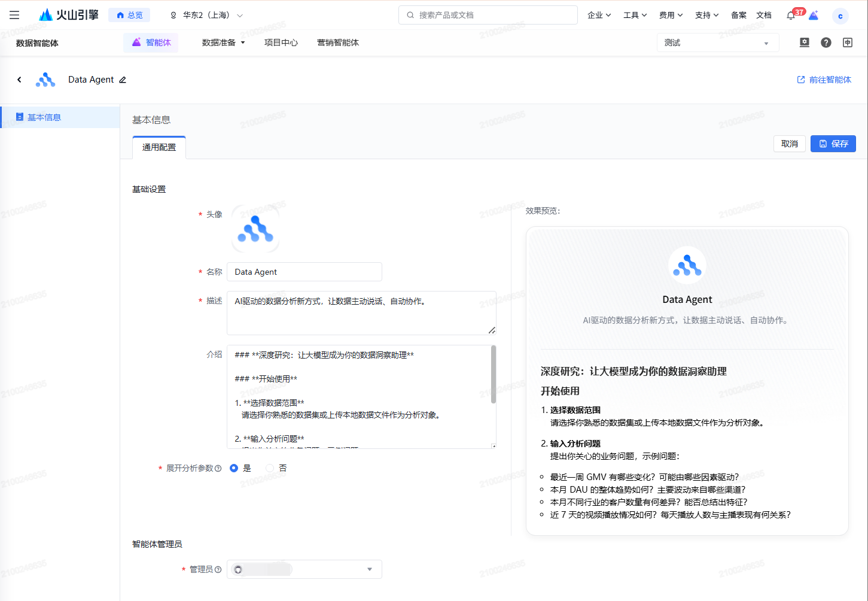Viewport: 868px width, 601px height.
Task: Select 否 for 展开分析参数
Action: [x=270, y=468]
